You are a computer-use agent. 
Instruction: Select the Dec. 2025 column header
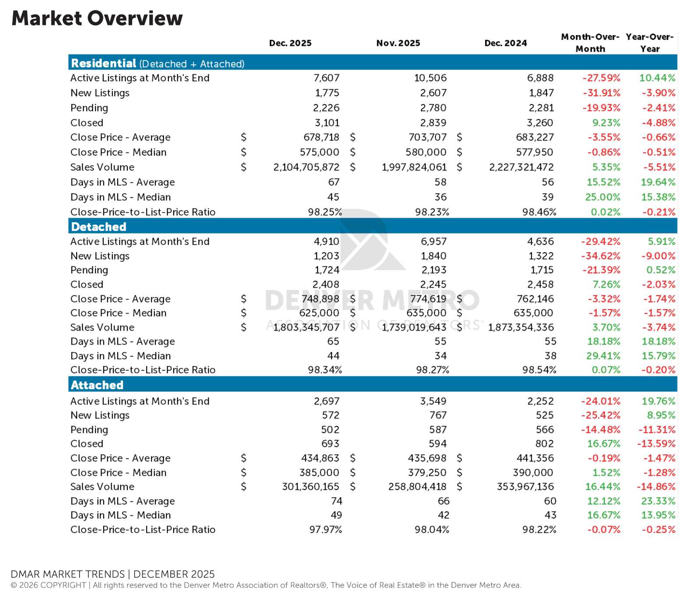(x=290, y=43)
